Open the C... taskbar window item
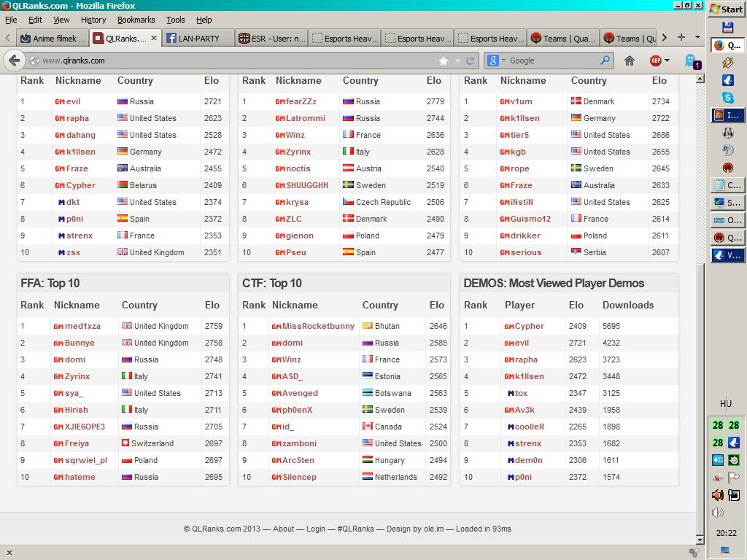 pos(727,185)
